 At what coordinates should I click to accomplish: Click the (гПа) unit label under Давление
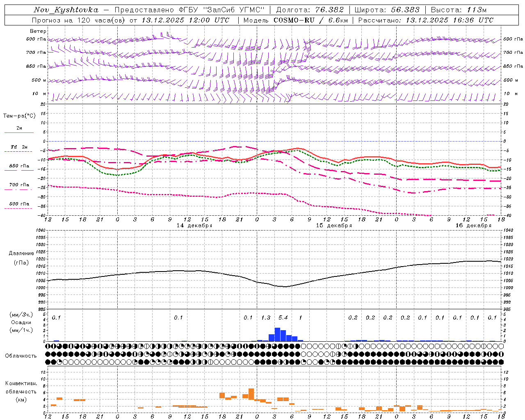coord(21,263)
